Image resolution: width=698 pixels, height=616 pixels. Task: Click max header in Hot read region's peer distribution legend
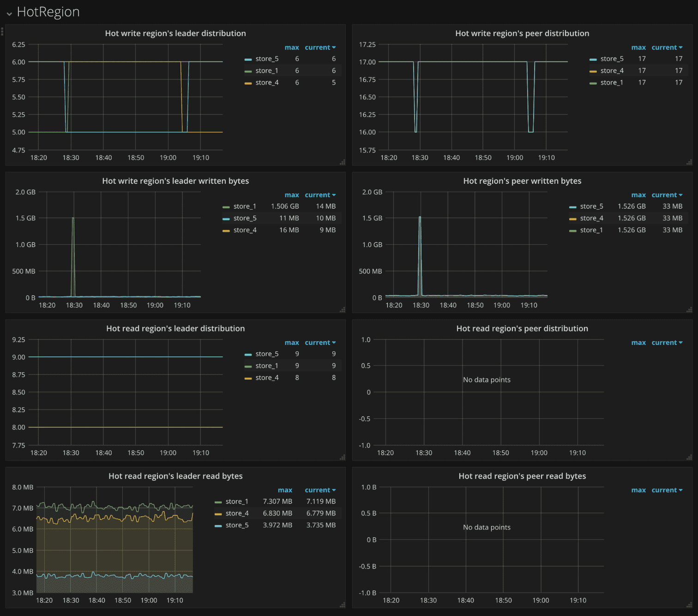[x=638, y=343]
